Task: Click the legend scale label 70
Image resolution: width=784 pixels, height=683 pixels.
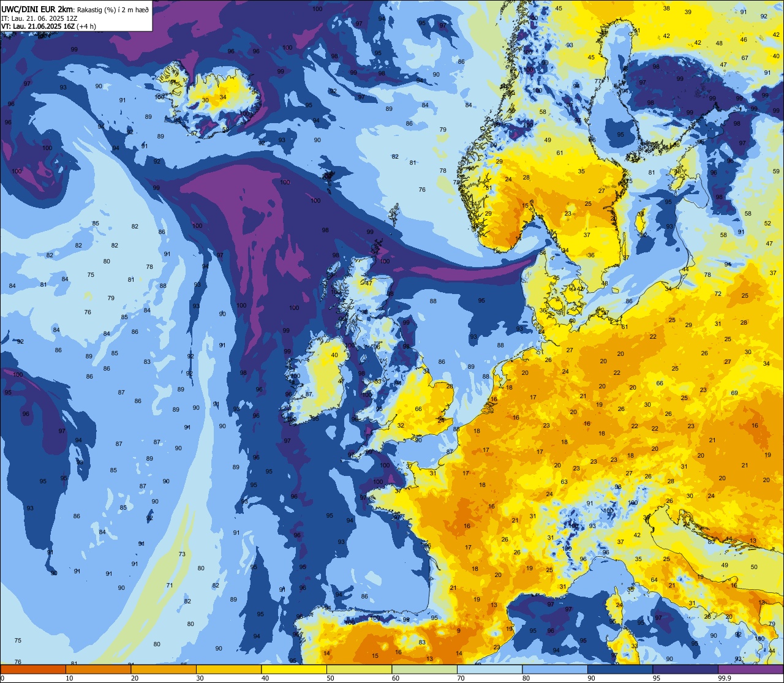Action: [x=461, y=678]
